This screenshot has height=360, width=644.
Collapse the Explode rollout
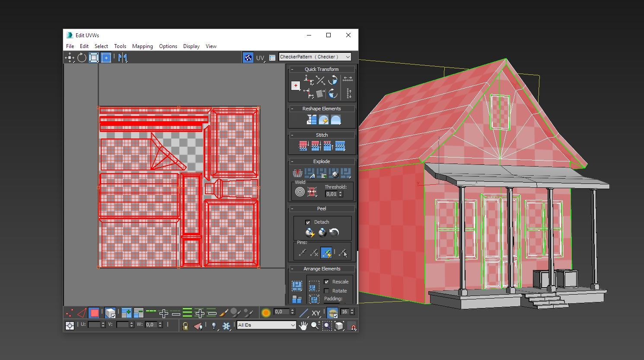point(322,161)
